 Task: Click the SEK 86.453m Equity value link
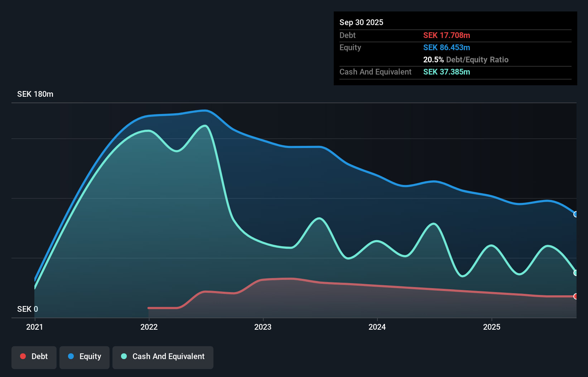point(447,47)
